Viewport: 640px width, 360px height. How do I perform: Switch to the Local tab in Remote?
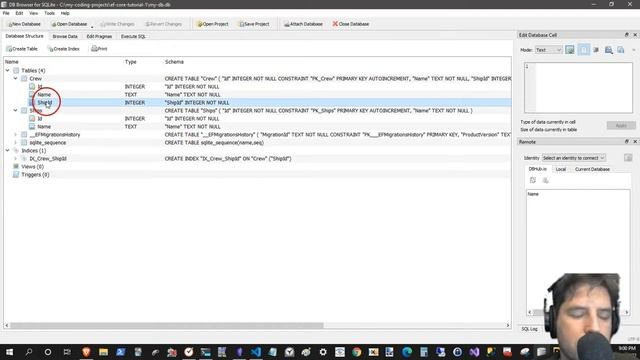click(561, 169)
